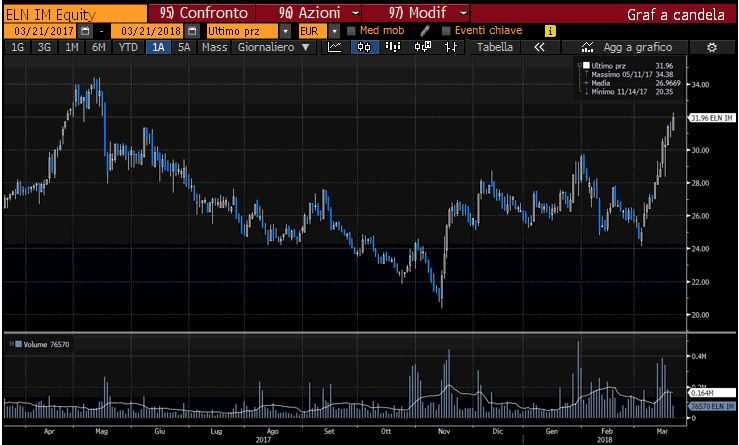Viewport: 739px width, 445px height.
Task: Select the line chart type icon
Action: point(336,47)
